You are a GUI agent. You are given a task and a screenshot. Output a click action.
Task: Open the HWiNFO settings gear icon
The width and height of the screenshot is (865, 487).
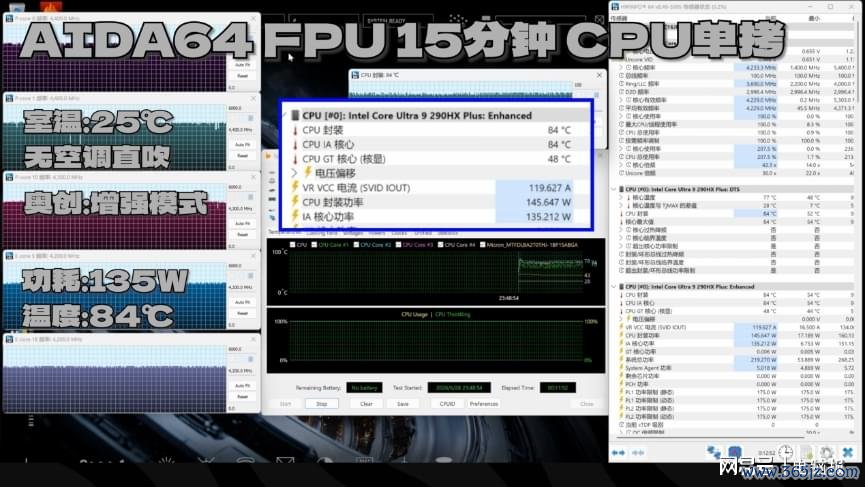pyautogui.click(x=826, y=453)
